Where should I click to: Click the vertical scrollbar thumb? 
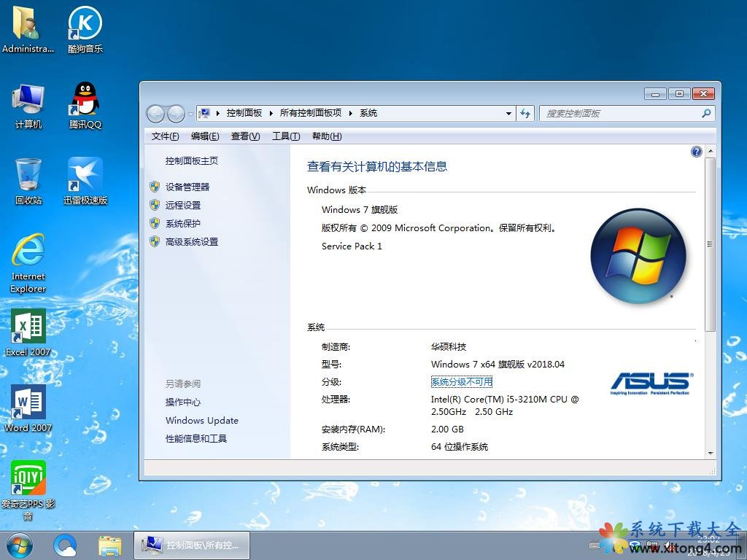pyautogui.click(x=710, y=244)
